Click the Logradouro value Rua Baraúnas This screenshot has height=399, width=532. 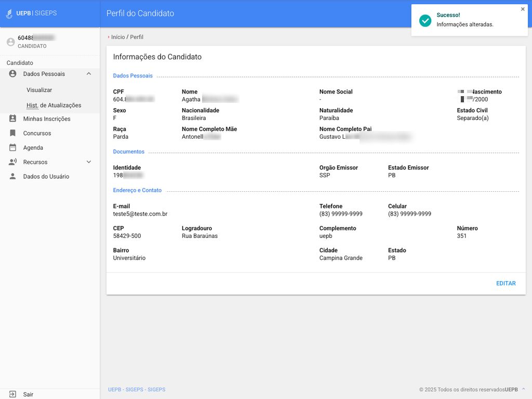coord(200,236)
